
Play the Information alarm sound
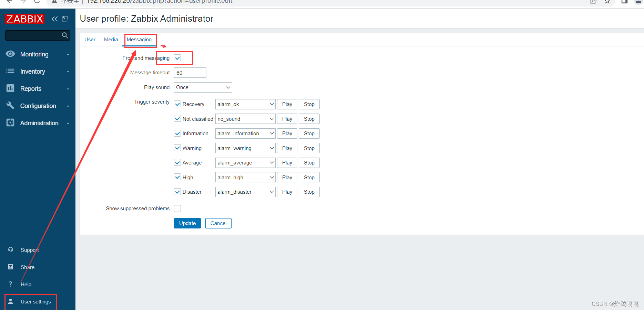(x=287, y=133)
